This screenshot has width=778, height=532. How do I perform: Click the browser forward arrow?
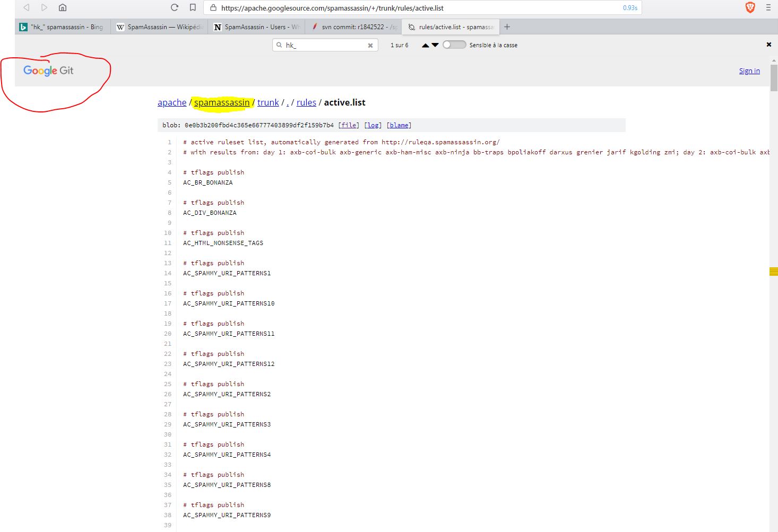click(45, 7)
